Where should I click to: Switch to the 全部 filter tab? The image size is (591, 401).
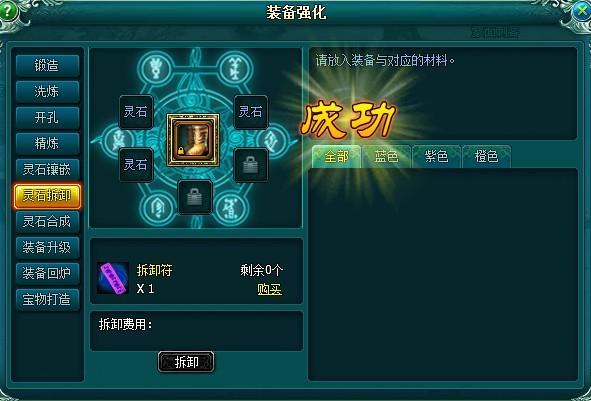coord(337,156)
